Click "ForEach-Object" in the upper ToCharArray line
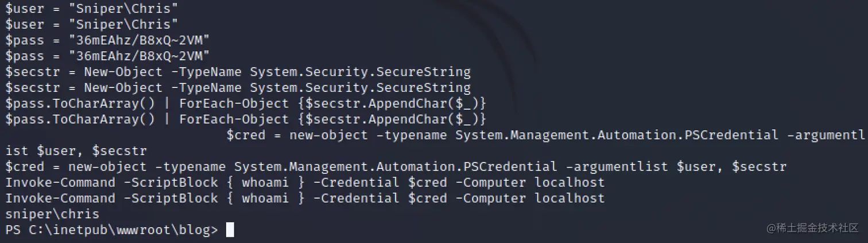Image resolution: width=868 pixels, height=243 pixels. pyautogui.click(x=234, y=104)
